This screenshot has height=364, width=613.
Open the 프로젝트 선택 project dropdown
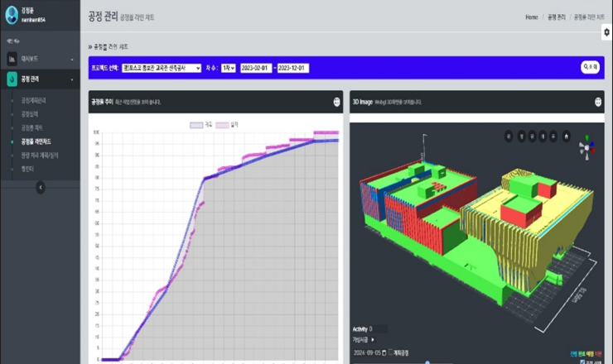(x=162, y=68)
